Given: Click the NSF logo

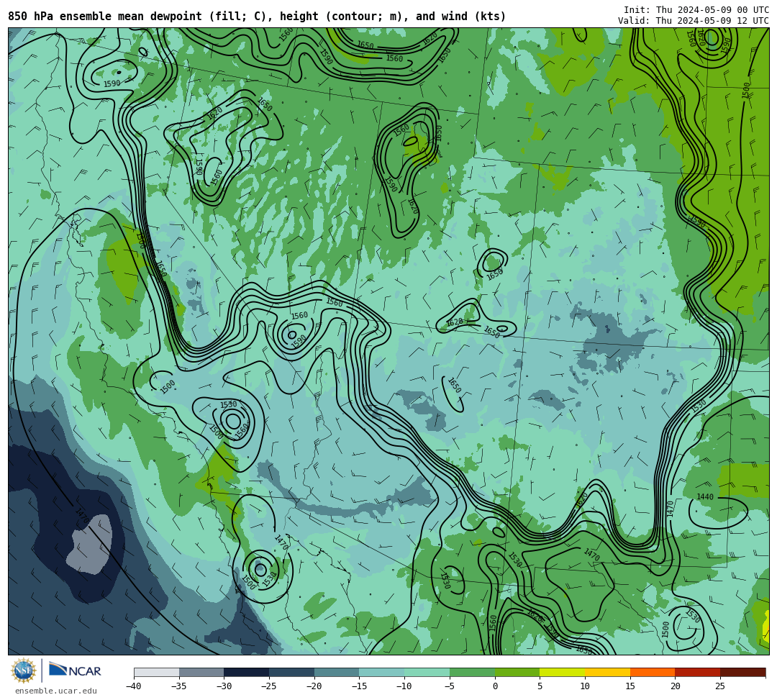Looking at the screenshot, I should [23, 671].
